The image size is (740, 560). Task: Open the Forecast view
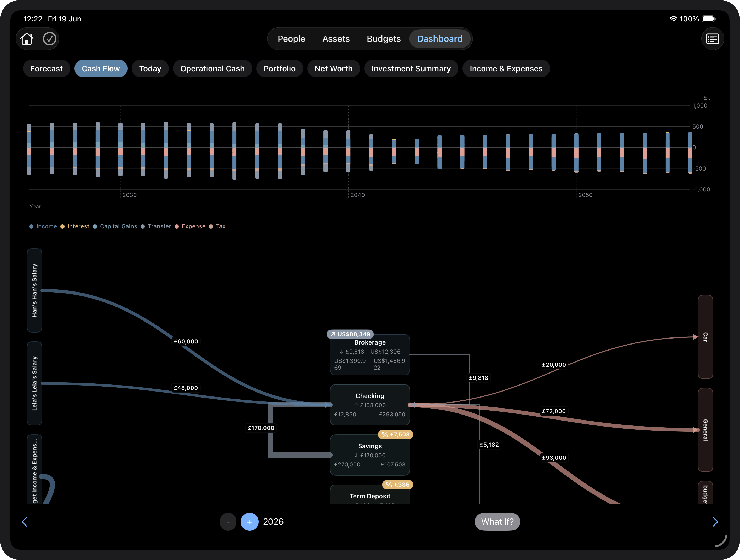coord(47,68)
